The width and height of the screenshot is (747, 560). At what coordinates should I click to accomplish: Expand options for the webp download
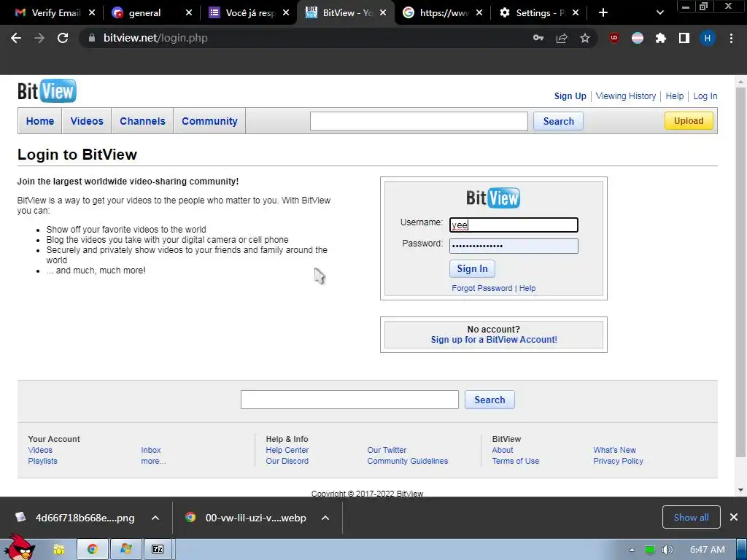325,518
